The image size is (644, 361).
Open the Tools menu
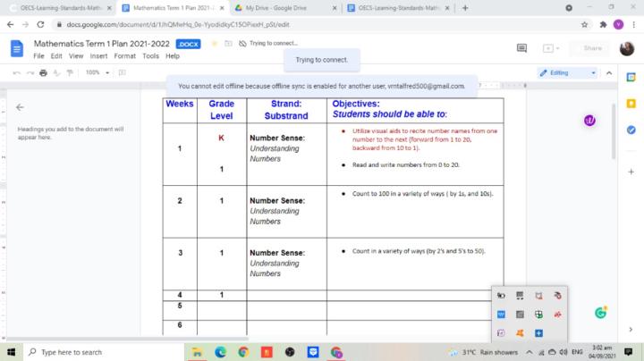tap(151, 56)
